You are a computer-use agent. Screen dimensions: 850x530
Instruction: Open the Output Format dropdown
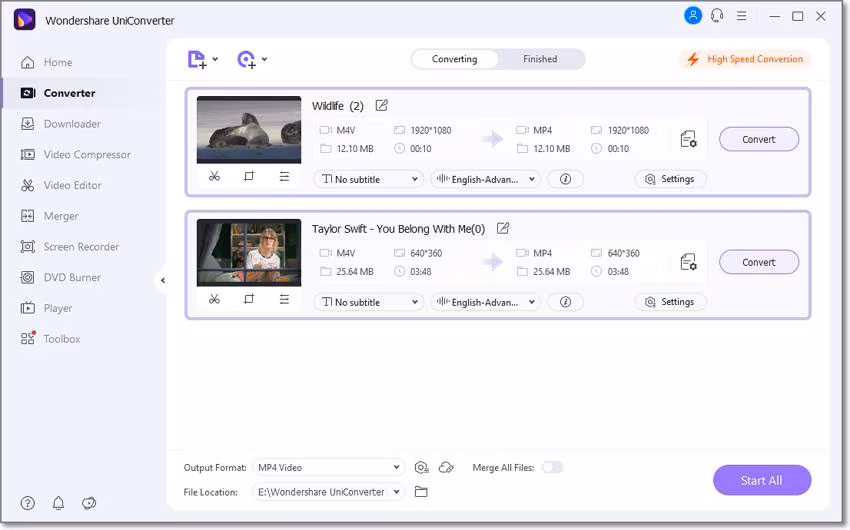pyautogui.click(x=329, y=468)
